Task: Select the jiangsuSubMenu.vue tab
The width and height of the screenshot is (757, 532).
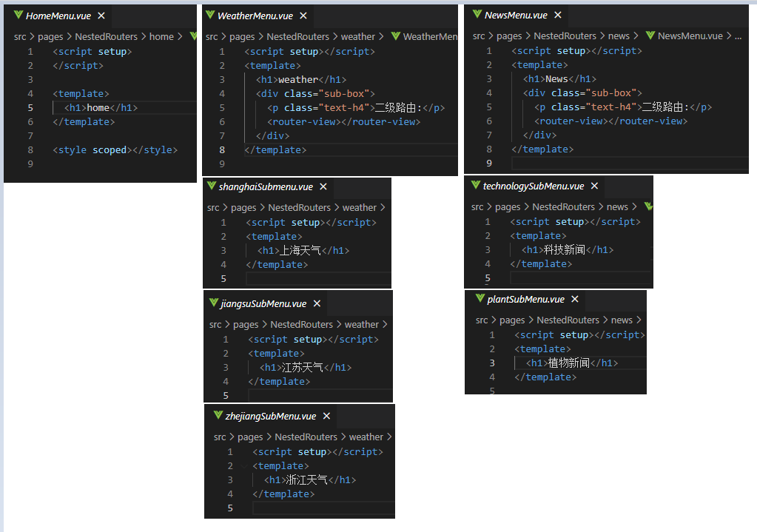Action: [x=263, y=303]
